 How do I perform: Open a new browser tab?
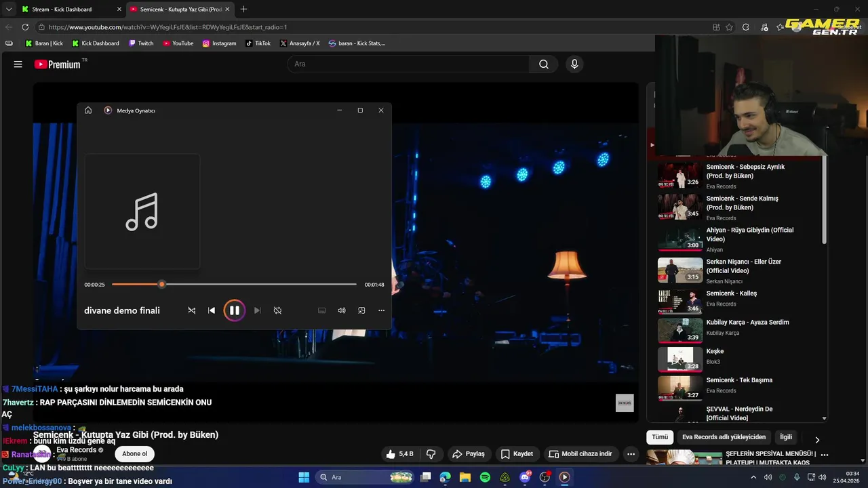[243, 9]
